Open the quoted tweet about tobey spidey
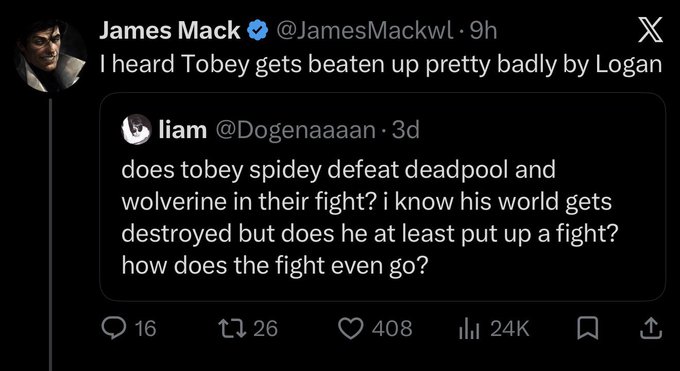Viewport: 680px width, 371px height. (x=382, y=197)
